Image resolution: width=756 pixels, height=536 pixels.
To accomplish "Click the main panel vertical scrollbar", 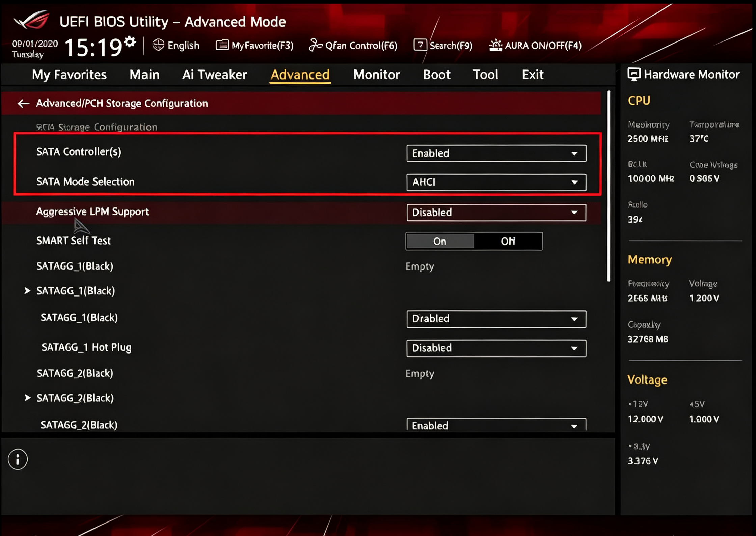I will (x=609, y=186).
